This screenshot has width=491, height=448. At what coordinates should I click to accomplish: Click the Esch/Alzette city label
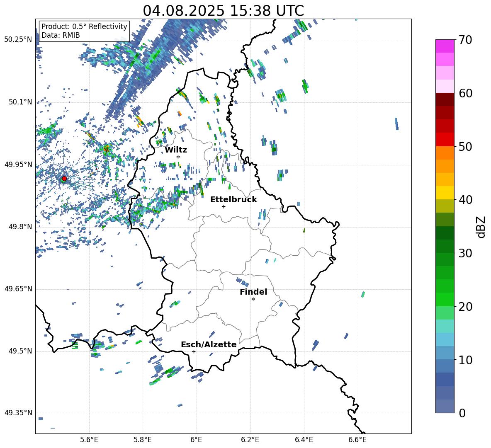(209, 345)
